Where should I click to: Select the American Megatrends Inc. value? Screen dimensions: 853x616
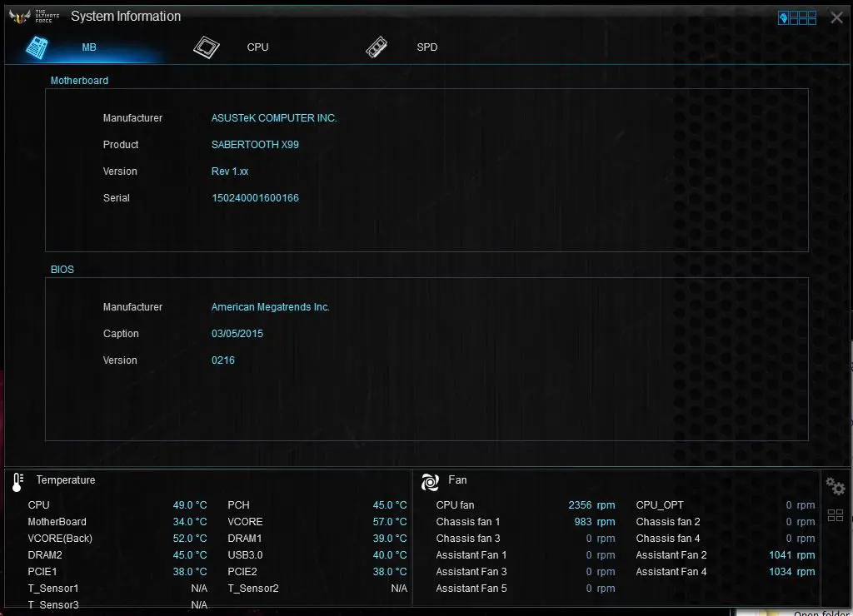pos(271,307)
